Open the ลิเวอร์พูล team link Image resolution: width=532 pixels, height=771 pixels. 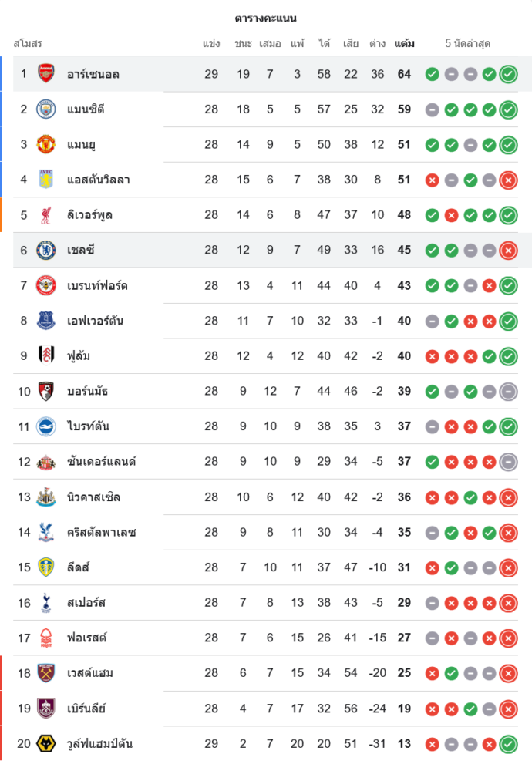coord(89,215)
